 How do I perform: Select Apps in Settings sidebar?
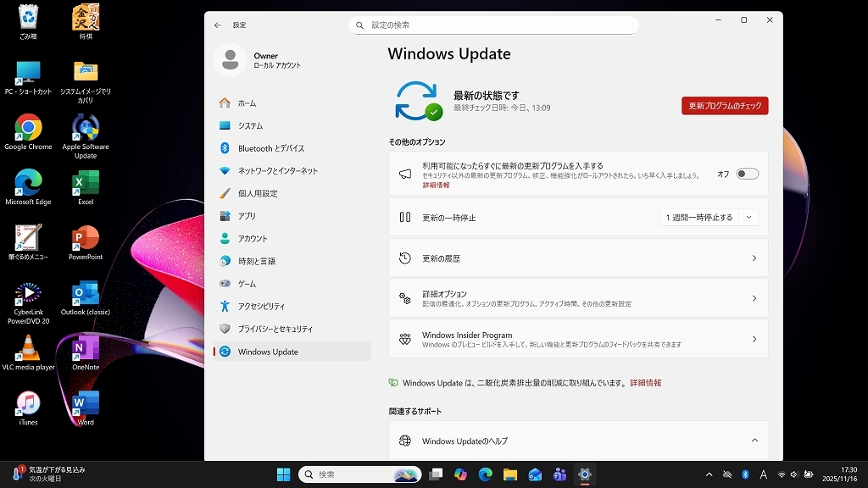[x=292, y=216]
